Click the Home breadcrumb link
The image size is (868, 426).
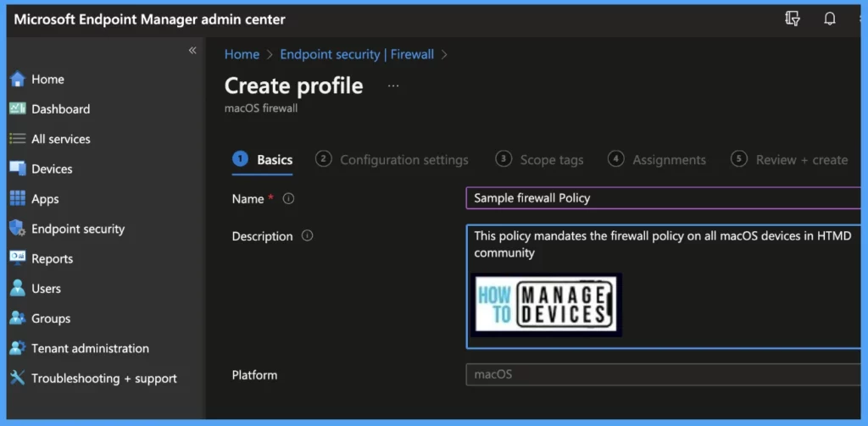pyautogui.click(x=242, y=54)
